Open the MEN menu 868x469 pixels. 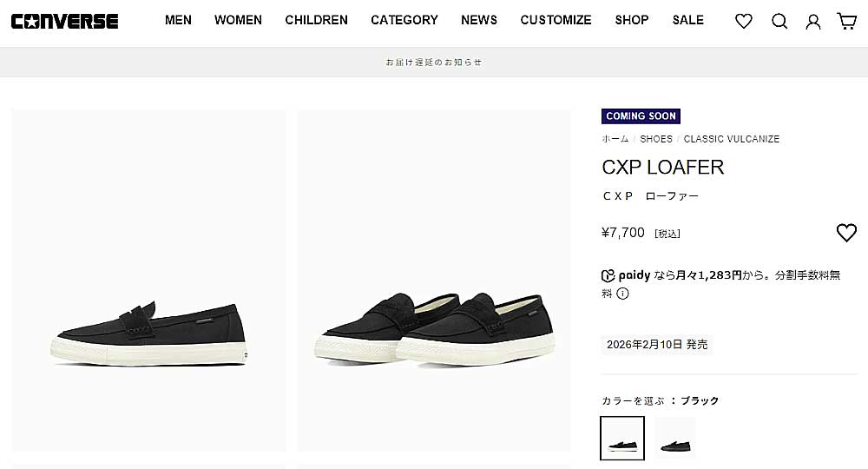coord(178,20)
